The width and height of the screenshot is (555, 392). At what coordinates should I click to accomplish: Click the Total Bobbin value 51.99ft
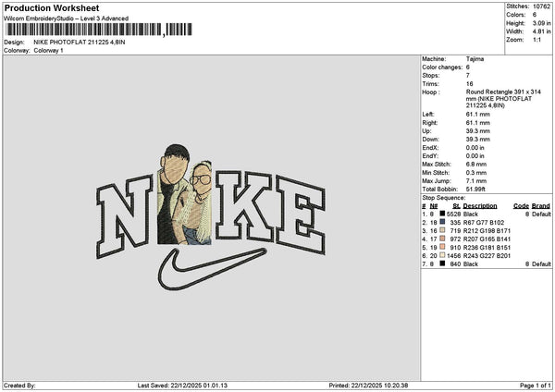click(x=475, y=190)
